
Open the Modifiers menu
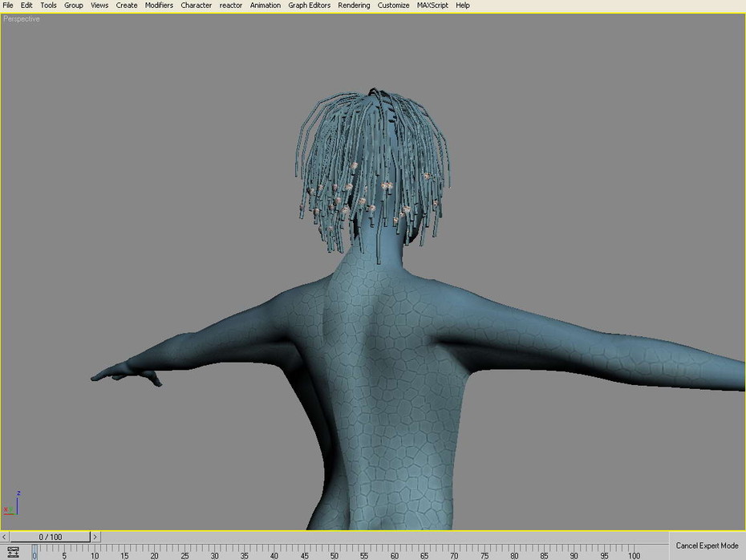159,6
